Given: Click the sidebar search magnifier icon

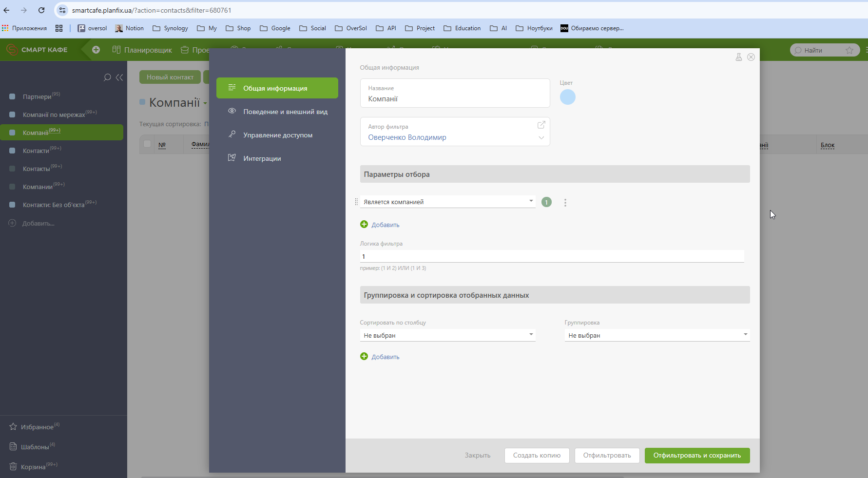Looking at the screenshot, I should click(x=107, y=77).
